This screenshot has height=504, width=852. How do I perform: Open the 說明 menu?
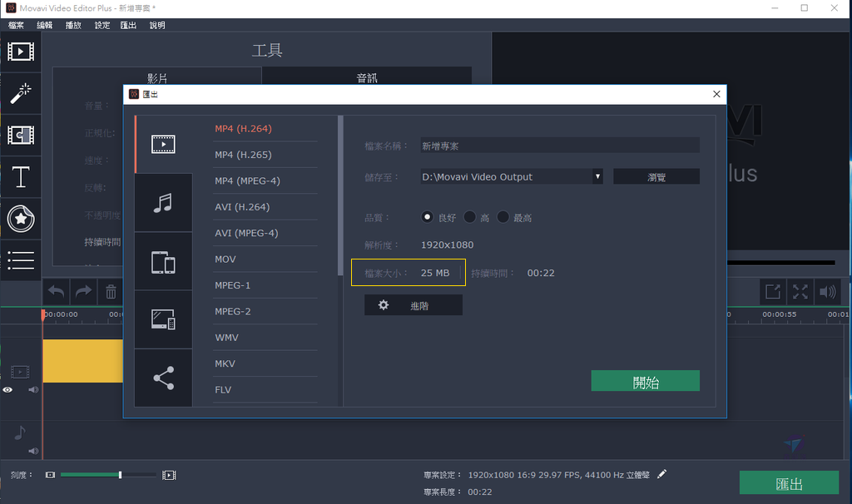(157, 25)
